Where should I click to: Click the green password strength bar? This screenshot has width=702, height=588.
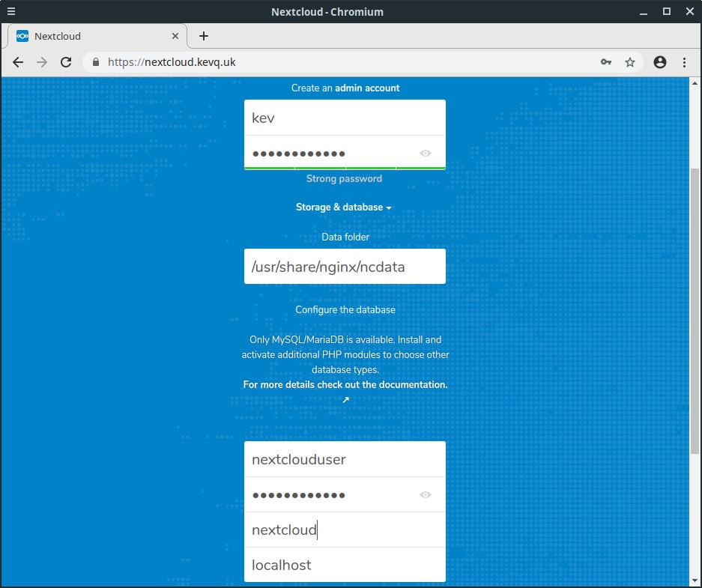coord(344,166)
